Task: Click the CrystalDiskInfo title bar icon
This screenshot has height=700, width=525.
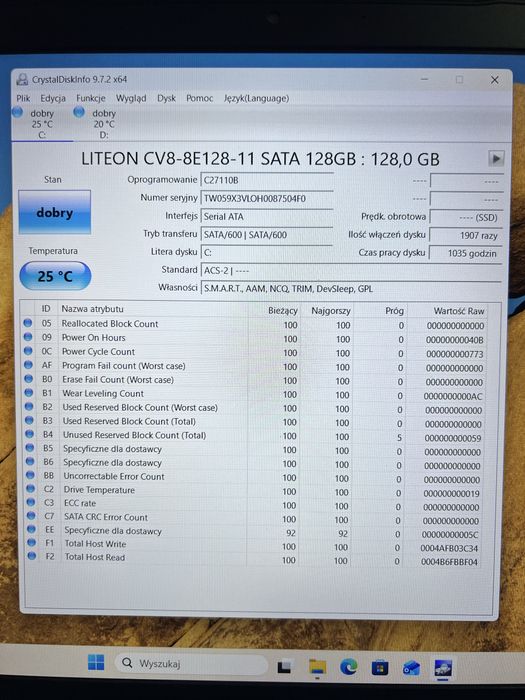Action: click(22, 79)
